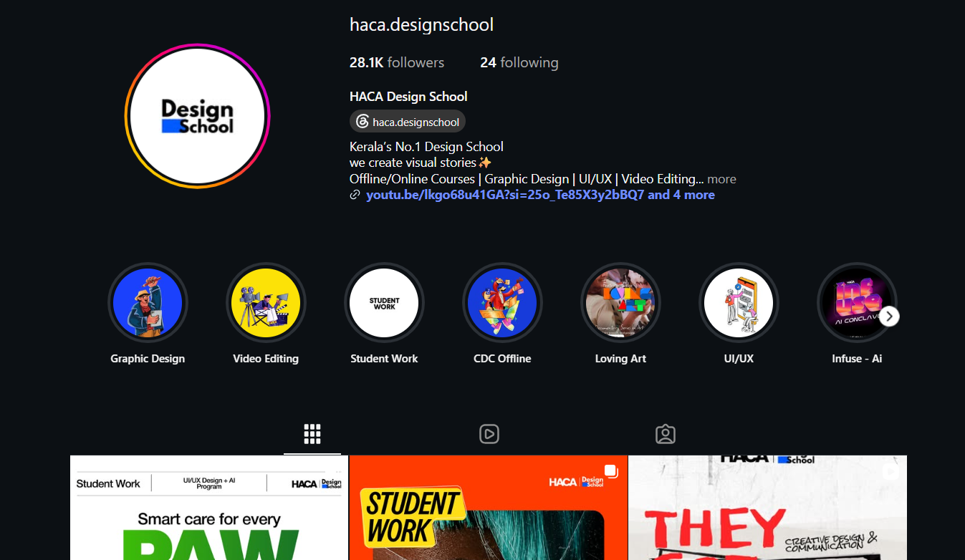Open the CDC Offline highlight circle
This screenshot has width=965, height=560.
click(502, 303)
